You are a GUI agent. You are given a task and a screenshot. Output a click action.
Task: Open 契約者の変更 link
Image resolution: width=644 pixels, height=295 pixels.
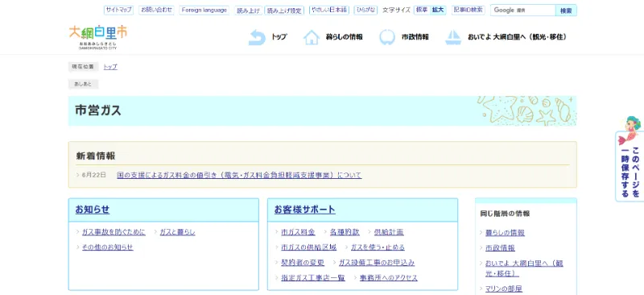coord(303,263)
